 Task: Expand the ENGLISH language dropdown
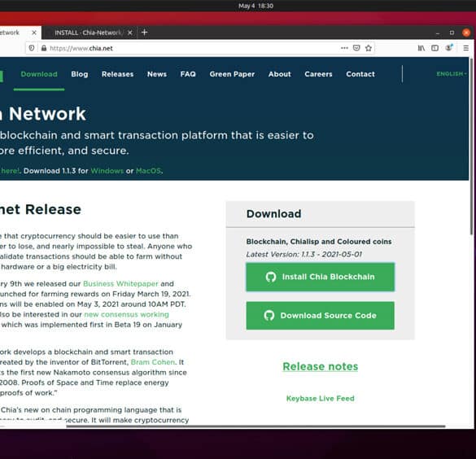(452, 74)
